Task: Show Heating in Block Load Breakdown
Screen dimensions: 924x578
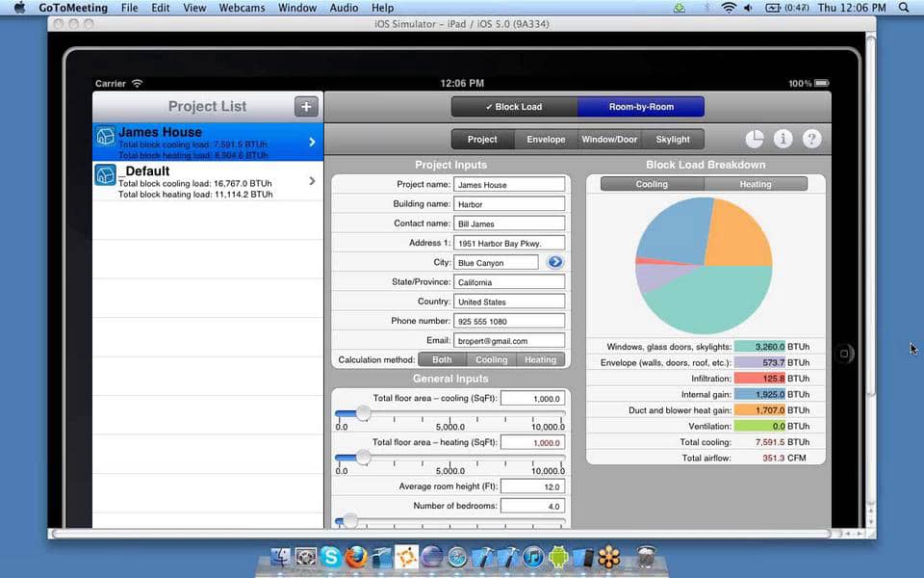Action: [756, 184]
